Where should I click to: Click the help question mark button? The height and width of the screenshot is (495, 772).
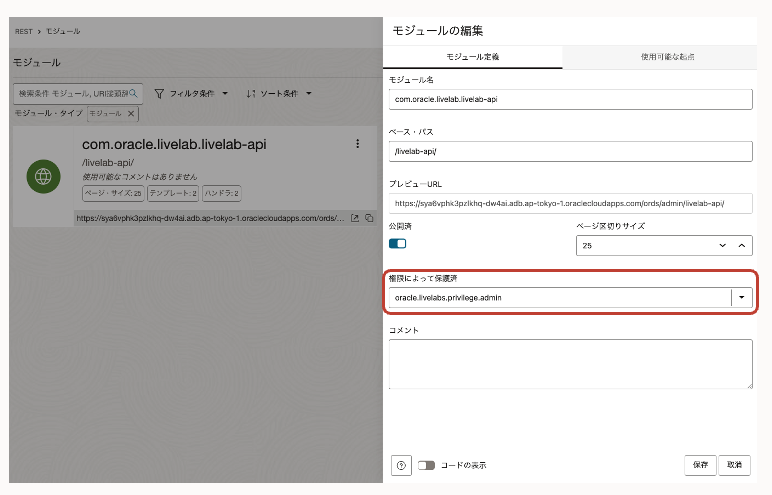pos(401,465)
